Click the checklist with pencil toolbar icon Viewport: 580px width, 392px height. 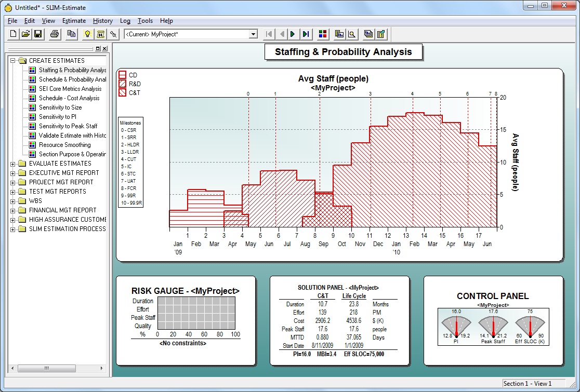click(x=381, y=34)
